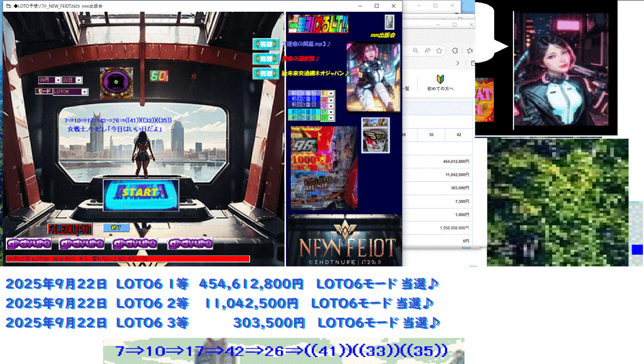Click the browser zoom-out magnifier icon
This screenshot has height=364, width=644.
415,50
